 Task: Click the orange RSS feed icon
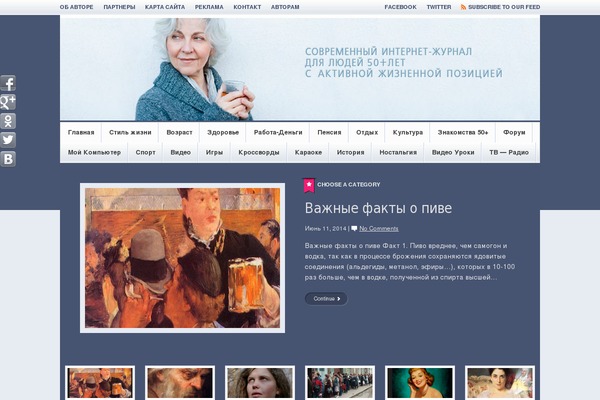click(x=463, y=7)
